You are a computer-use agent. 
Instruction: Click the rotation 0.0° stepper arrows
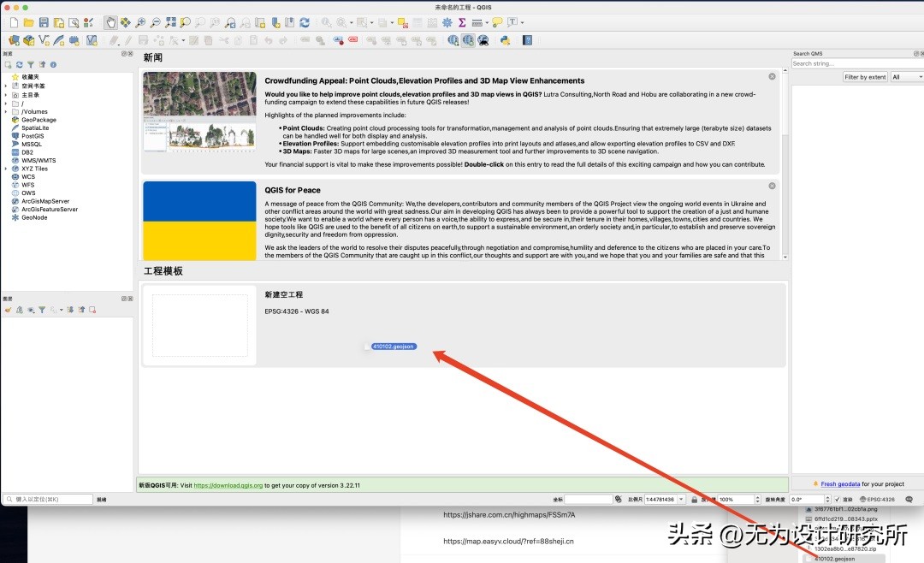click(827, 500)
